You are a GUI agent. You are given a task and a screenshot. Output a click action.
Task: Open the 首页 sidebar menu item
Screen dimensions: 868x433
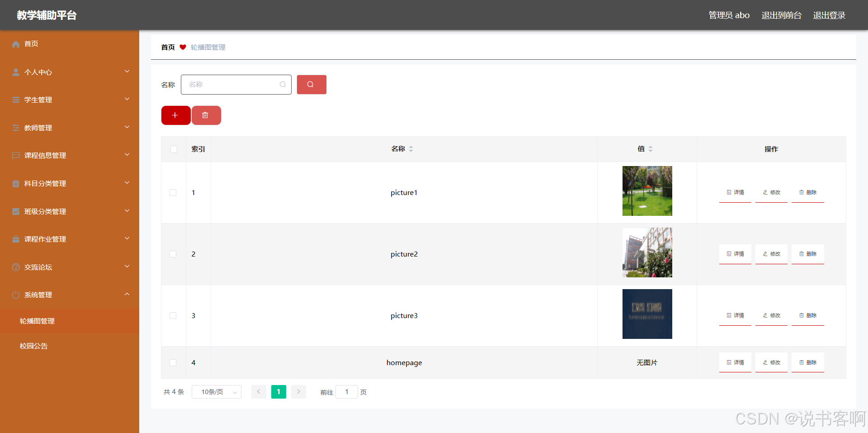(x=70, y=44)
